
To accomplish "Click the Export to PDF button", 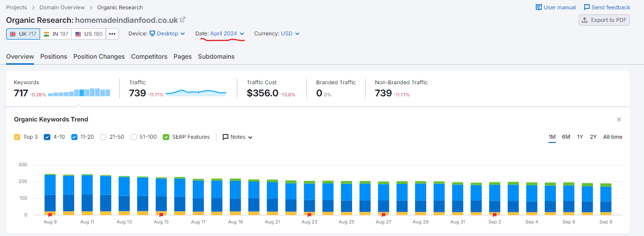I will (x=604, y=20).
